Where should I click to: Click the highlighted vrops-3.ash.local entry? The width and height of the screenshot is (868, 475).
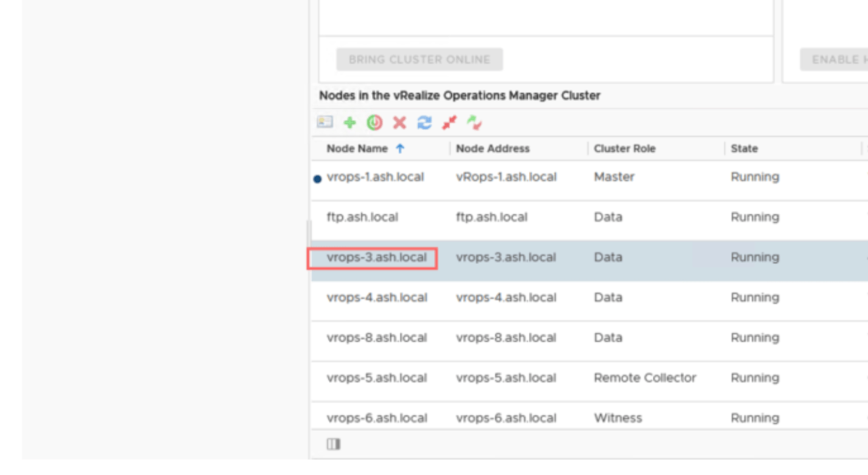point(376,257)
